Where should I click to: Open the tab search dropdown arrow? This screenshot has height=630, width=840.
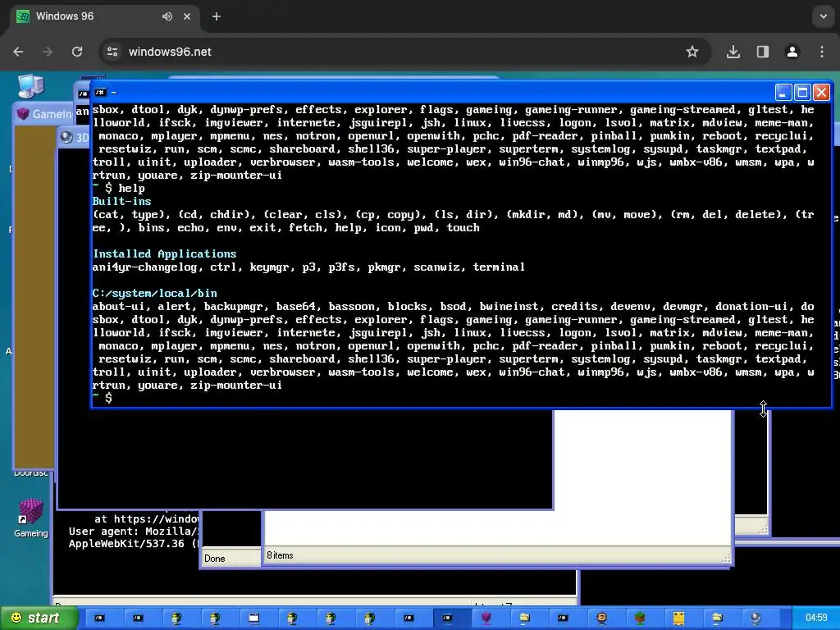pyautogui.click(x=824, y=16)
